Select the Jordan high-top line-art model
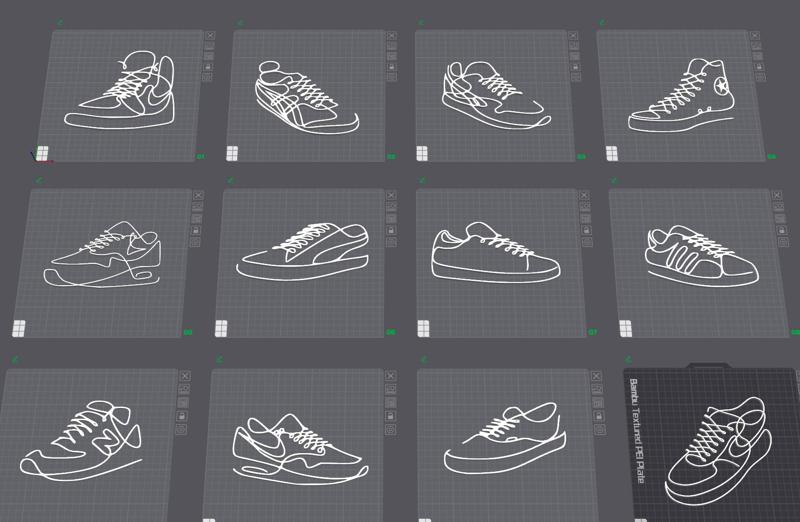Image resolution: width=800 pixels, height=522 pixels. coord(119,90)
